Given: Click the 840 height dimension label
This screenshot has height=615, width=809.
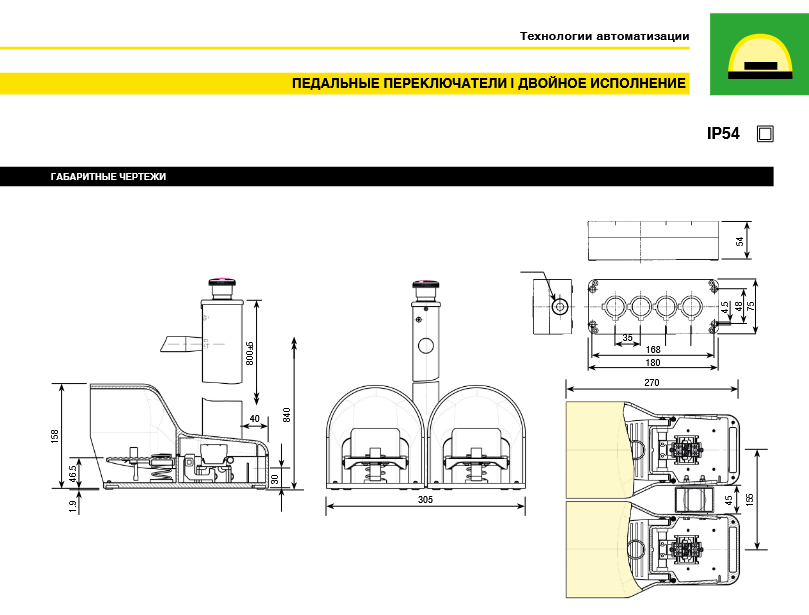Looking at the screenshot, I should [x=286, y=414].
